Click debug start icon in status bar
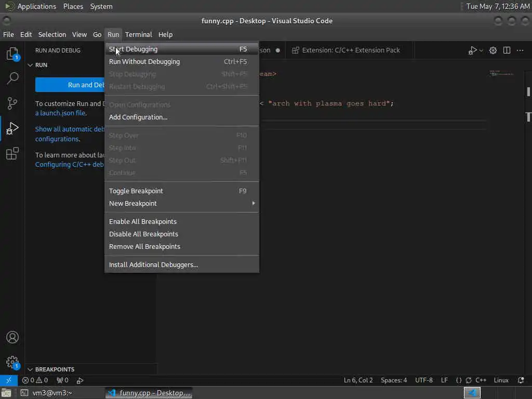Viewport: 532px width, 399px height. click(x=79, y=380)
